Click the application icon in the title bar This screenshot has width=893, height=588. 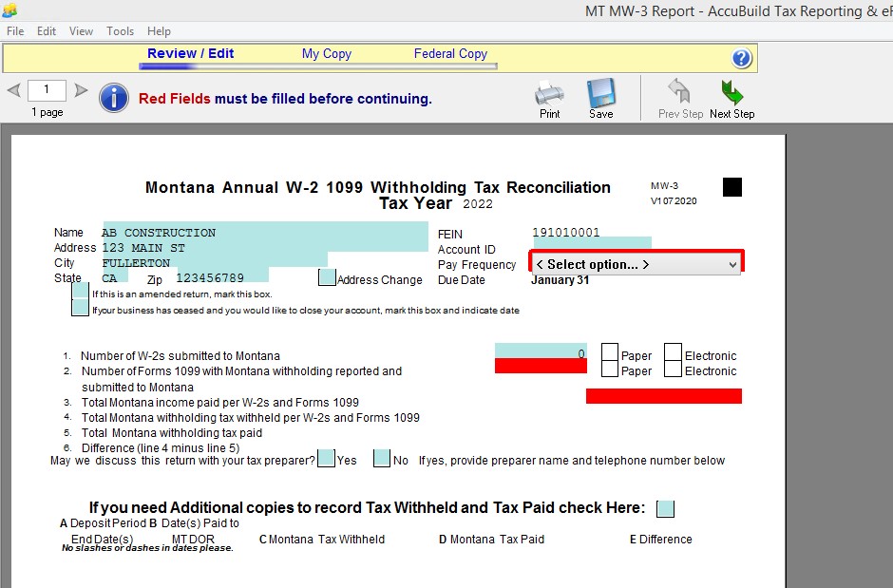pyautogui.click(x=9, y=9)
